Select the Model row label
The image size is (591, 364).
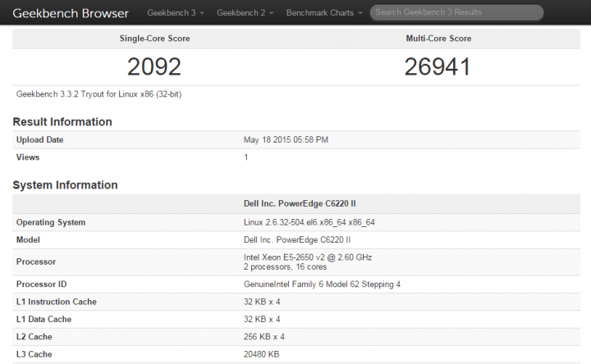pyautogui.click(x=28, y=239)
